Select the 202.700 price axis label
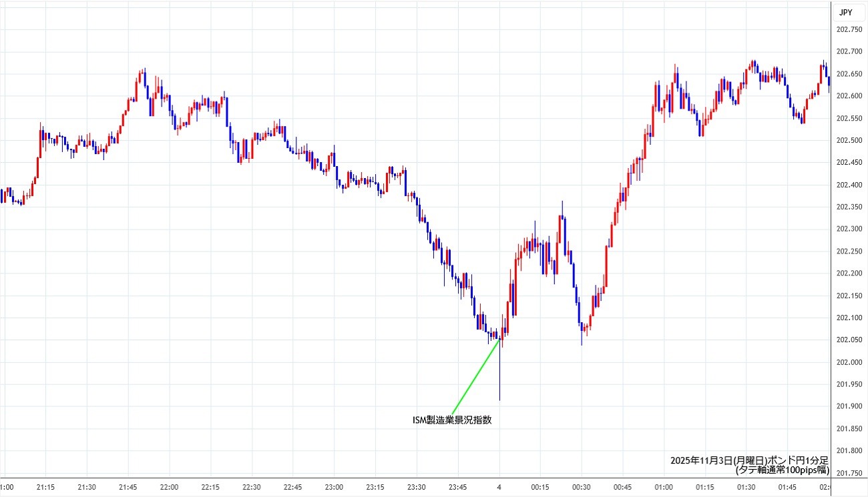The width and height of the screenshot is (868, 497). click(x=848, y=51)
